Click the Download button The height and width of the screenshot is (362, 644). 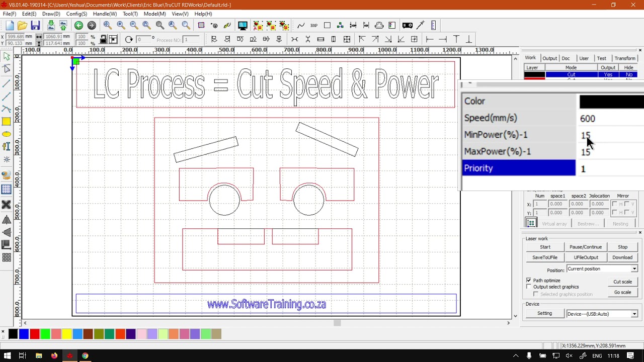click(x=622, y=257)
